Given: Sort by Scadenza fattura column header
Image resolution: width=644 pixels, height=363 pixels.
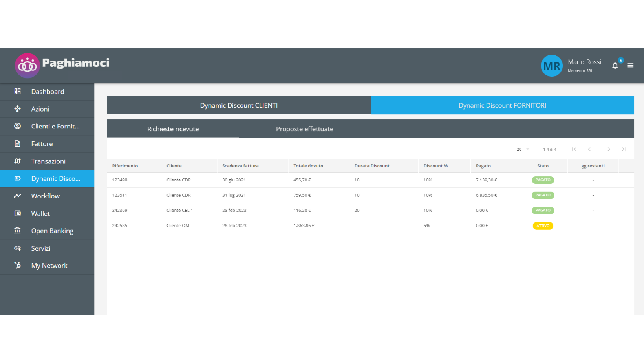Looking at the screenshot, I should tap(240, 166).
